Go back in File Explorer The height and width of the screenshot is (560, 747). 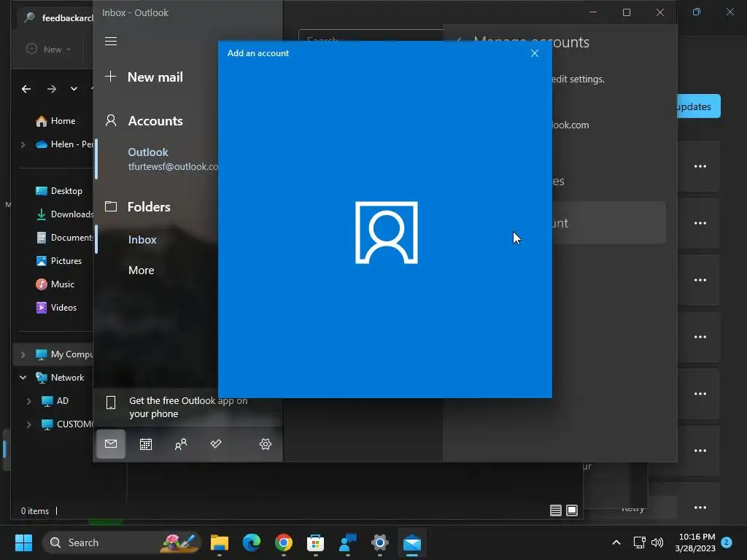pos(26,88)
